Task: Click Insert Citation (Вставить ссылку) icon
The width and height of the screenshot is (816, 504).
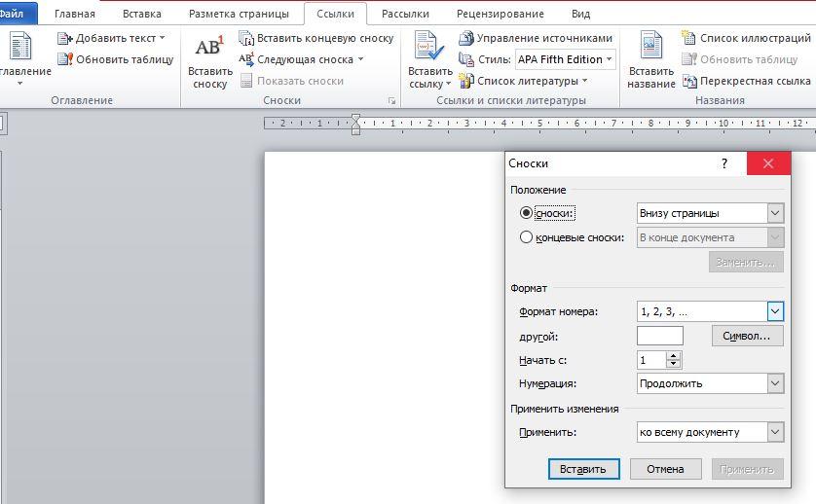Action: point(428,49)
